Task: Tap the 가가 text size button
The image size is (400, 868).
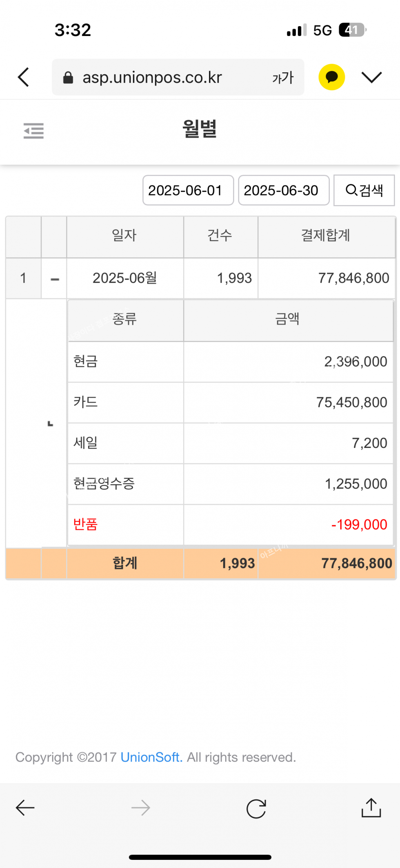Action: [x=283, y=78]
